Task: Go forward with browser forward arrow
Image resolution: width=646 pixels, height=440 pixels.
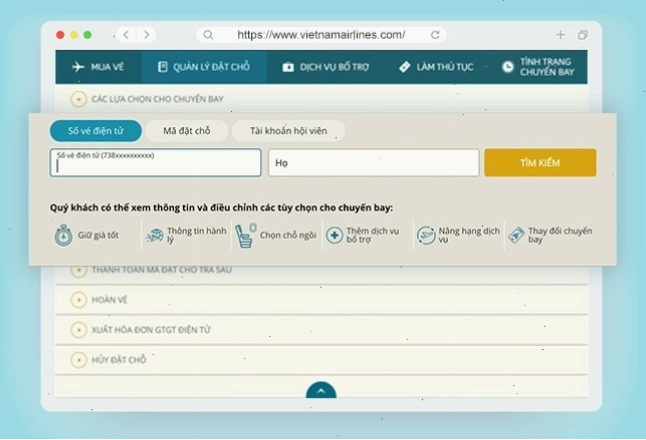Action: [x=146, y=35]
